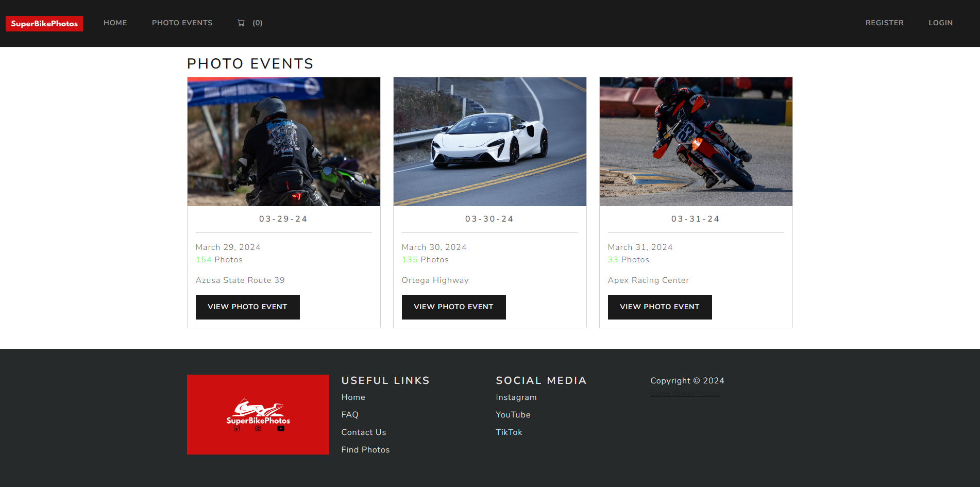Open Photo Events in navigation bar

coord(182,23)
